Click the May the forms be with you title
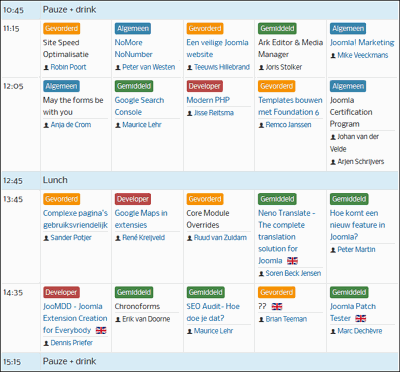This screenshot has width=400, height=372. pos(73,106)
